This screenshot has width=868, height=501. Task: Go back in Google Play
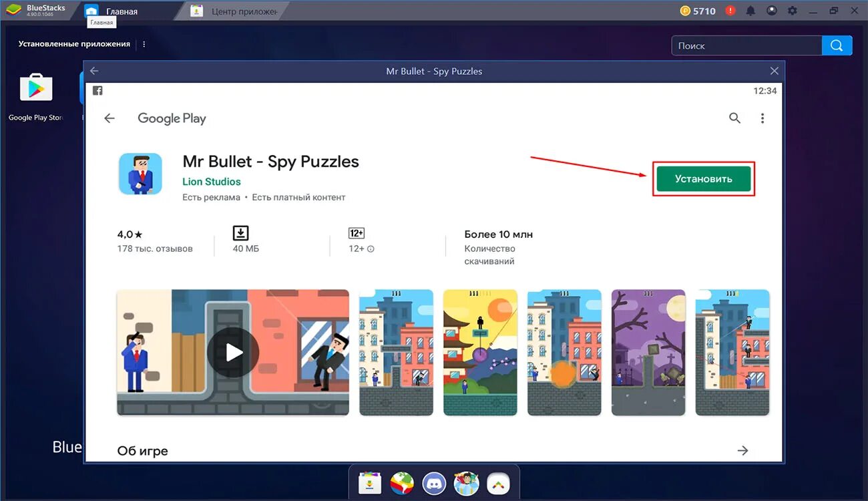(110, 118)
